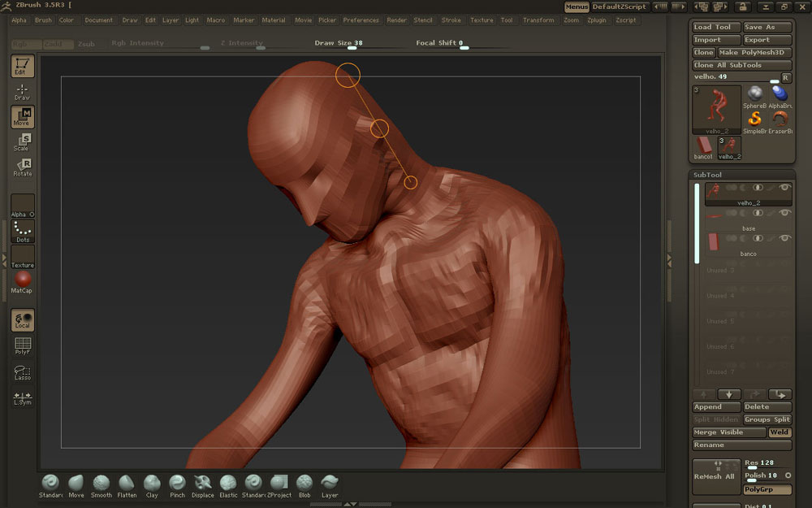The width and height of the screenshot is (812, 508).
Task: Open the Dots stroke type picker
Action: [x=22, y=231]
